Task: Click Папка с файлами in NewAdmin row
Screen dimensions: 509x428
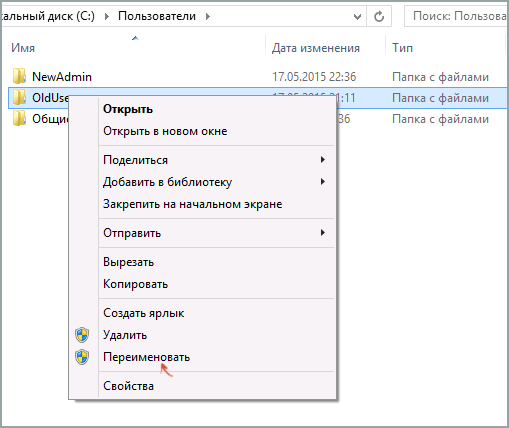Action: coord(440,77)
